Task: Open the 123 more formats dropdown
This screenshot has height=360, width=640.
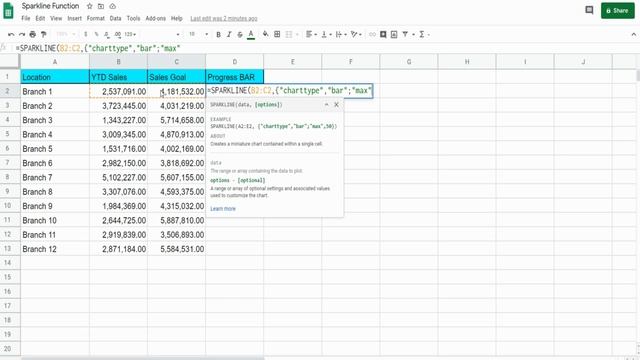Action: (x=130, y=34)
